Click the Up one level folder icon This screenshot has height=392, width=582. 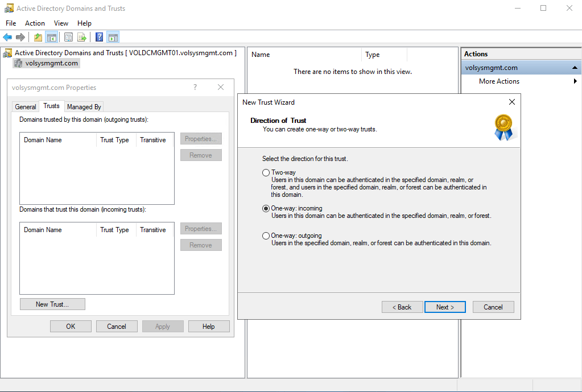38,38
